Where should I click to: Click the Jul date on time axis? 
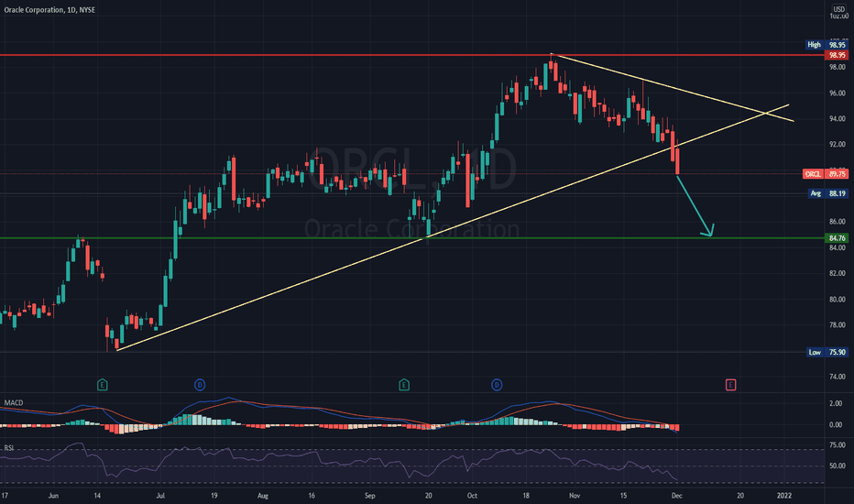[160, 496]
